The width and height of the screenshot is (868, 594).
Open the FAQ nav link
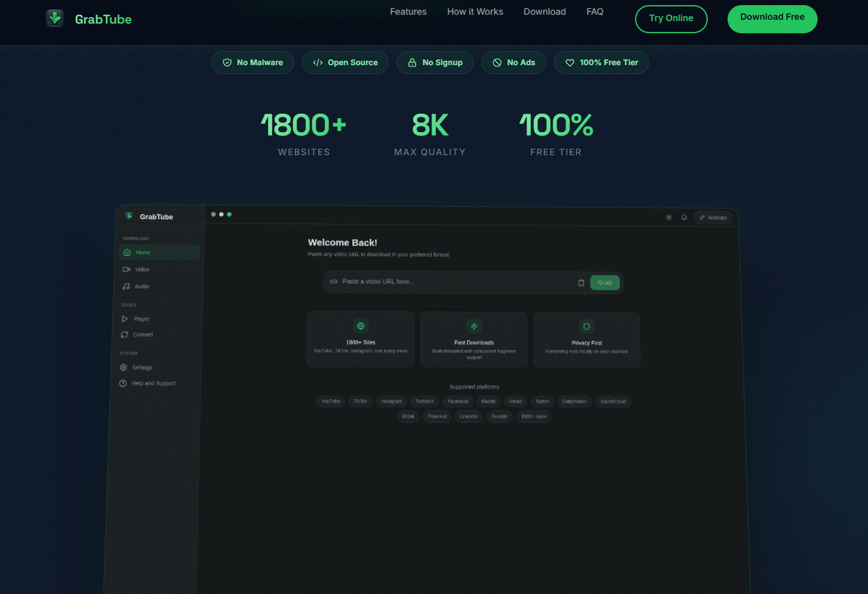click(x=594, y=11)
